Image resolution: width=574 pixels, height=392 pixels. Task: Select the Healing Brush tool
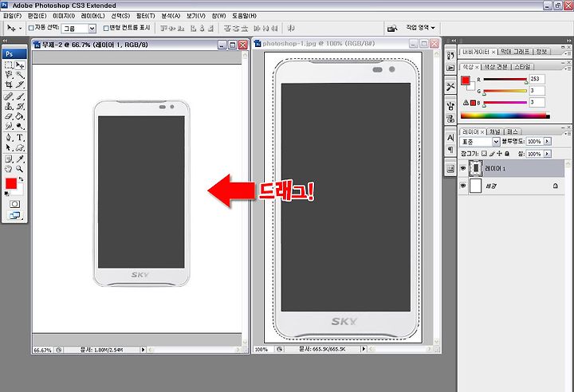[9, 96]
